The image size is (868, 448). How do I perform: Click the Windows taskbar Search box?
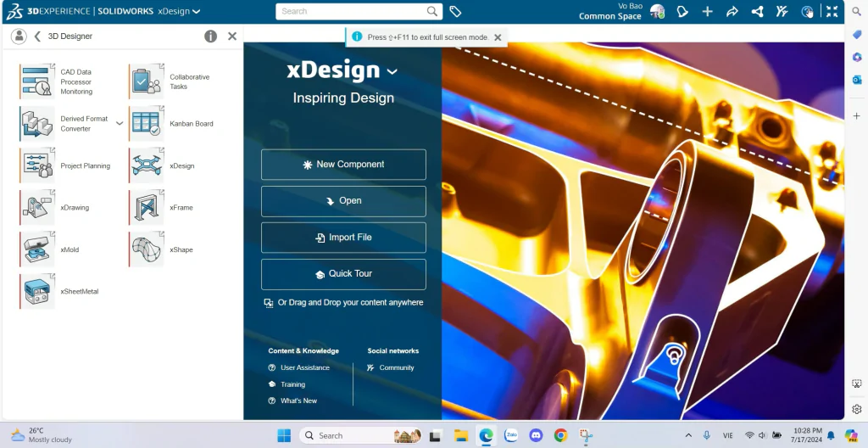[x=361, y=436]
